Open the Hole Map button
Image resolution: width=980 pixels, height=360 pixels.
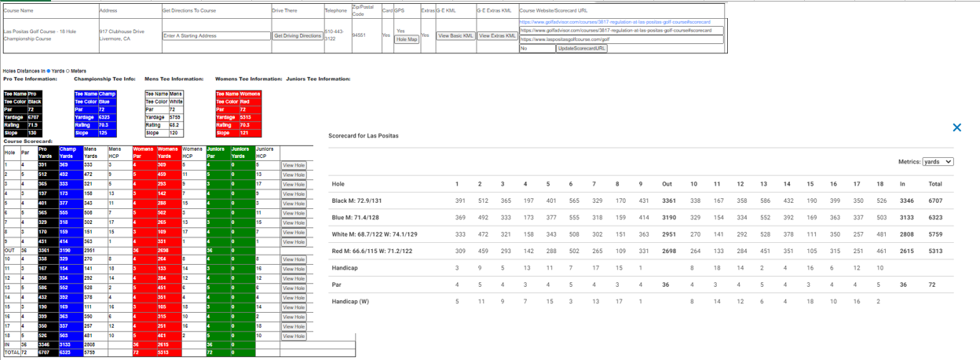click(x=407, y=39)
